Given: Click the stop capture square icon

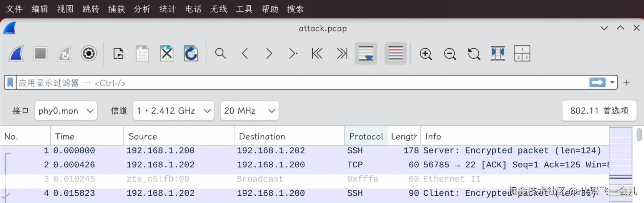Looking at the screenshot, I should [x=40, y=53].
